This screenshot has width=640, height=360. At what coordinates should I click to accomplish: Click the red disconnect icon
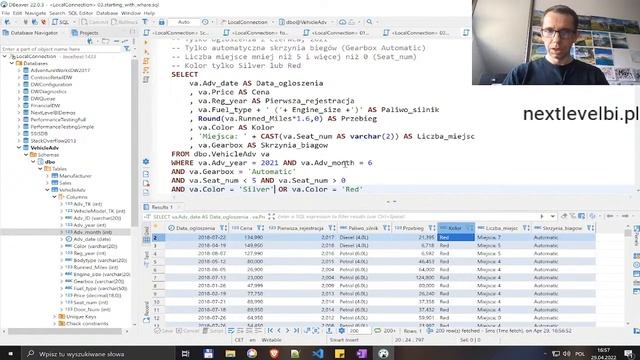pyautogui.click(x=44, y=22)
